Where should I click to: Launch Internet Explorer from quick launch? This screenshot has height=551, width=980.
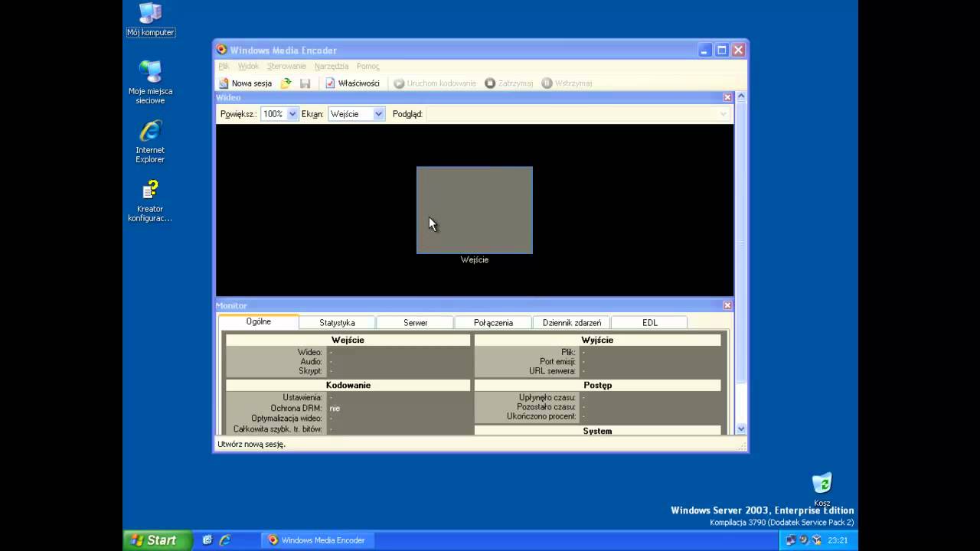tap(225, 540)
